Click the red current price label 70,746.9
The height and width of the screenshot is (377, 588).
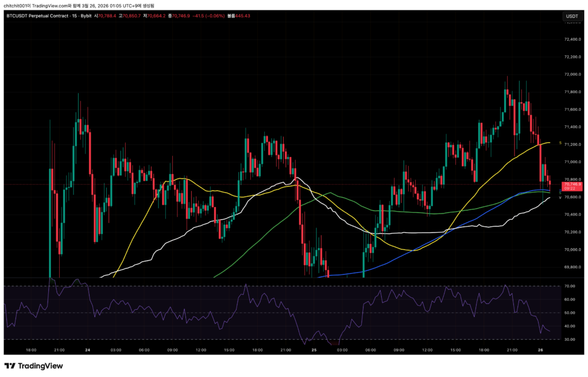(x=572, y=184)
